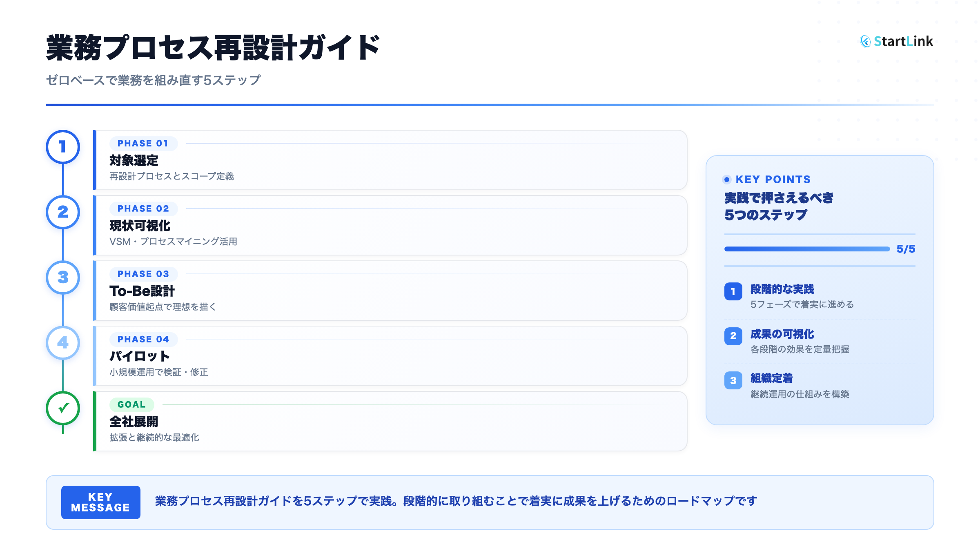The height and width of the screenshot is (551, 980).
Task: Click key point number 1 badge
Action: 733,291
